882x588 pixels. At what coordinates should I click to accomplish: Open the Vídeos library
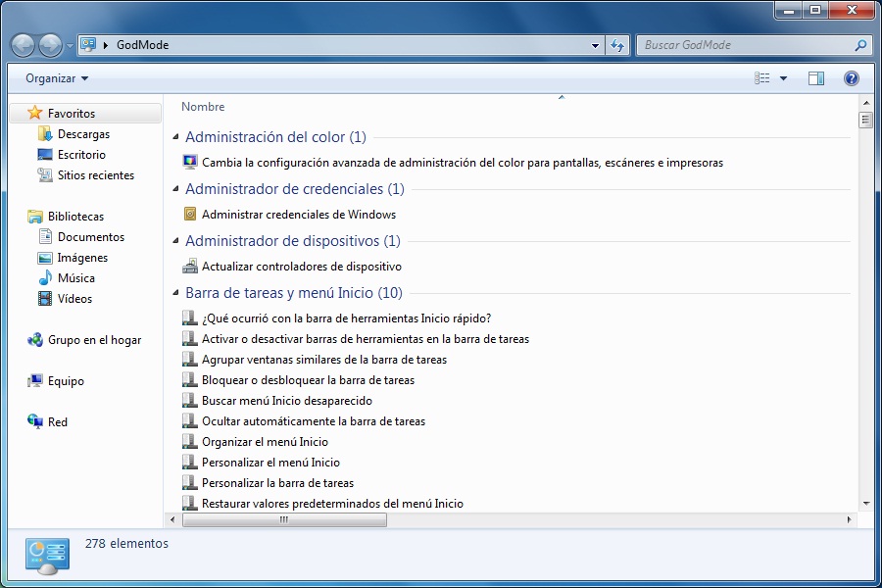74,299
